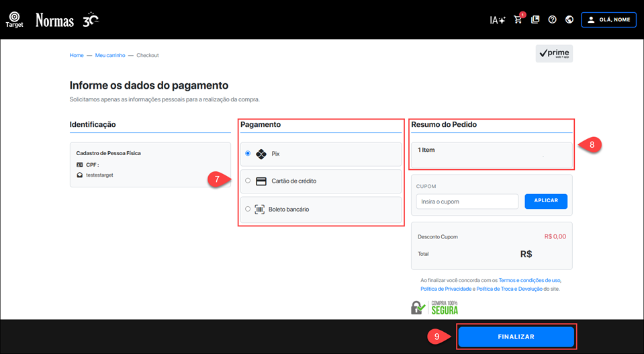Click the email envelope icon beside testestarget
The image size is (644, 354).
[x=80, y=175]
